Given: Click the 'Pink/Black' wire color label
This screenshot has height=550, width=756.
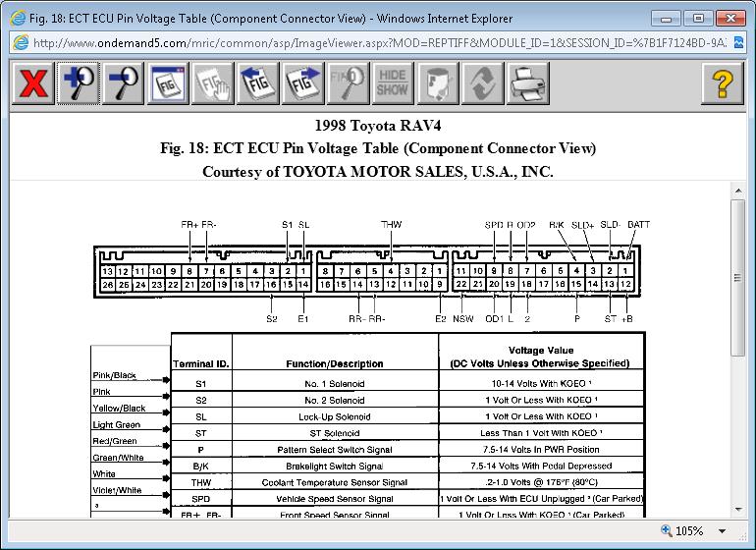Looking at the screenshot, I should 114,375.
